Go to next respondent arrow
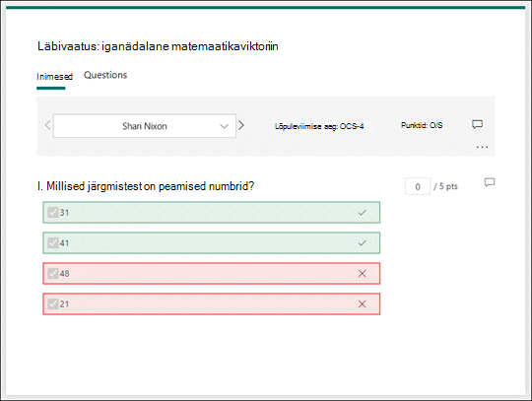The image size is (532, 401). point(241,125)
